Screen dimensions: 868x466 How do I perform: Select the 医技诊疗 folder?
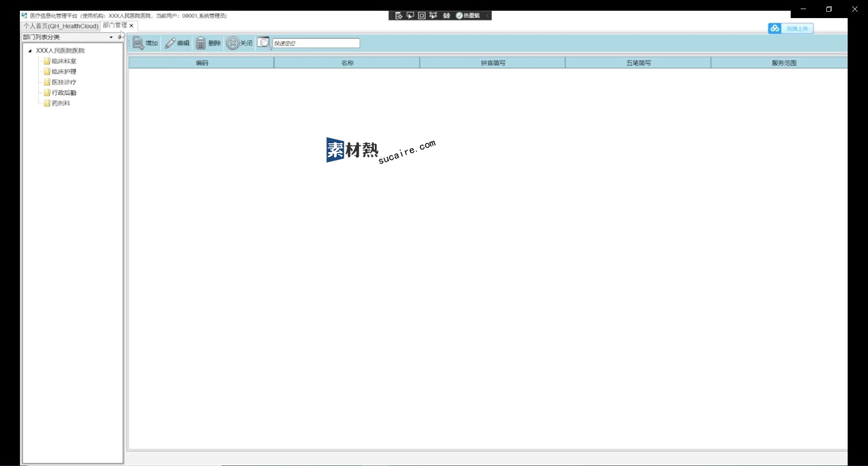[64, 82]
